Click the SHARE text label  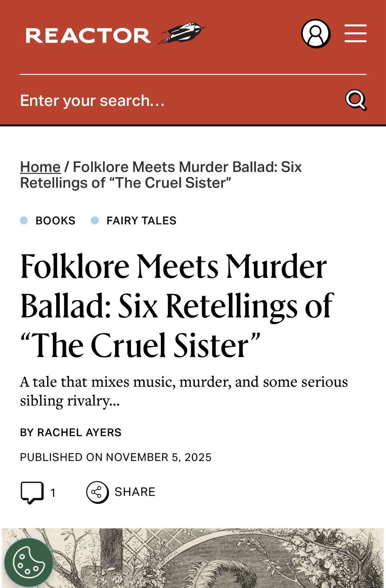click(135, 492)
